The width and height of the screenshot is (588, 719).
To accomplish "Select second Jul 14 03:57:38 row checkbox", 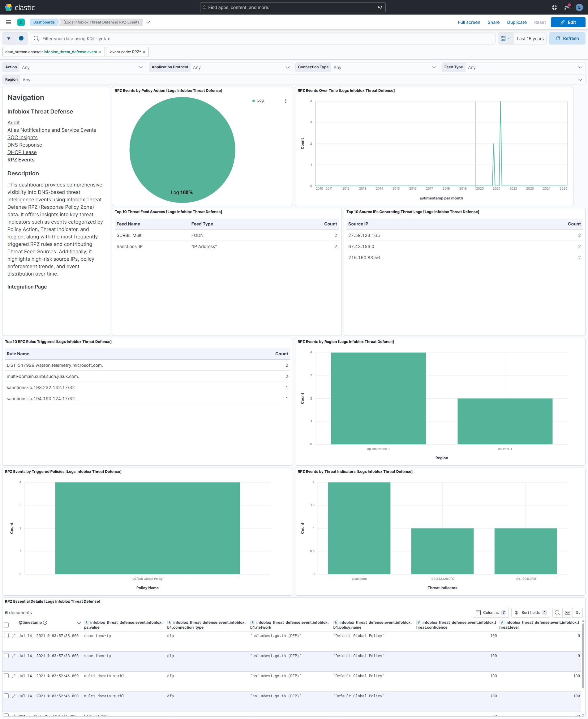I will (x=6, y=655).
